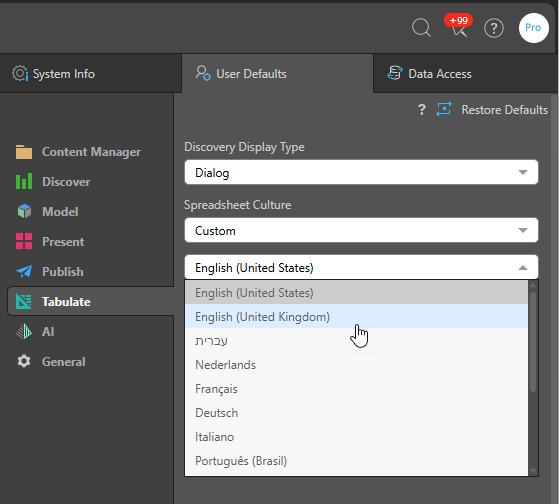The image size is (559, 504).
Task: Click the circled question mark help icon
Action: pos(494,28)
